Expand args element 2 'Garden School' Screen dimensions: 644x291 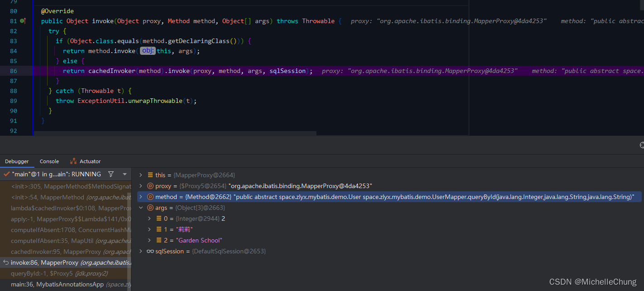(x=149, y=240)
